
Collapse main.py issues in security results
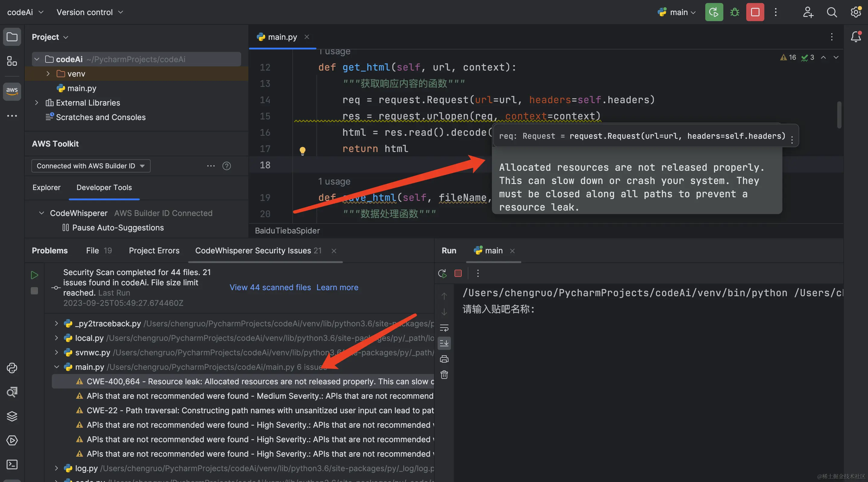click(57, 367)
